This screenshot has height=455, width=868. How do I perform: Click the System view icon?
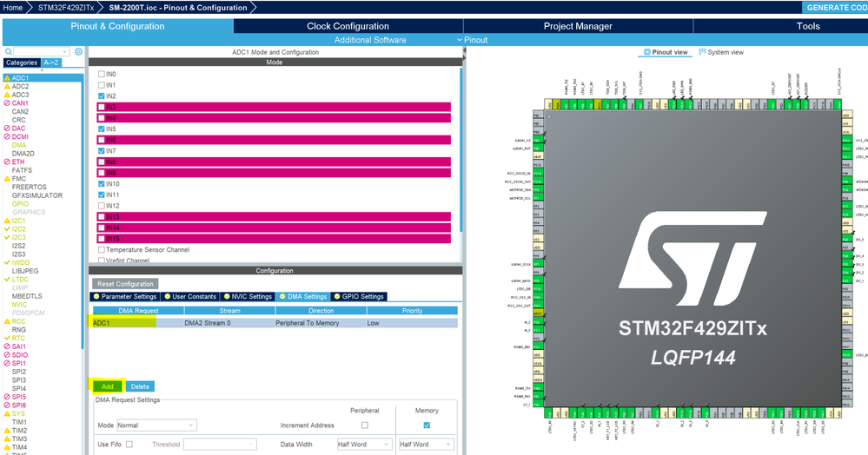tap(703, 51)
